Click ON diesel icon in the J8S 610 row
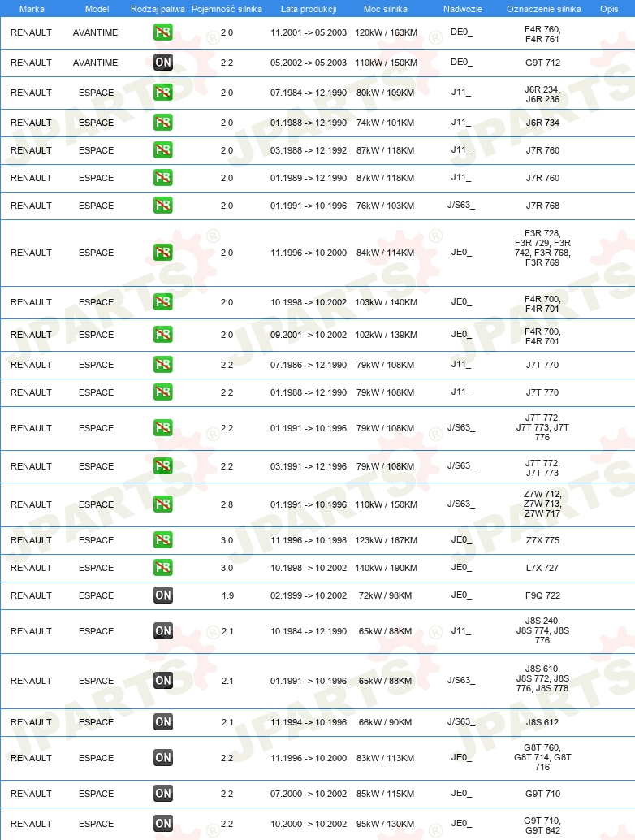This screenshot has height=840, width=635. [162, 680]
